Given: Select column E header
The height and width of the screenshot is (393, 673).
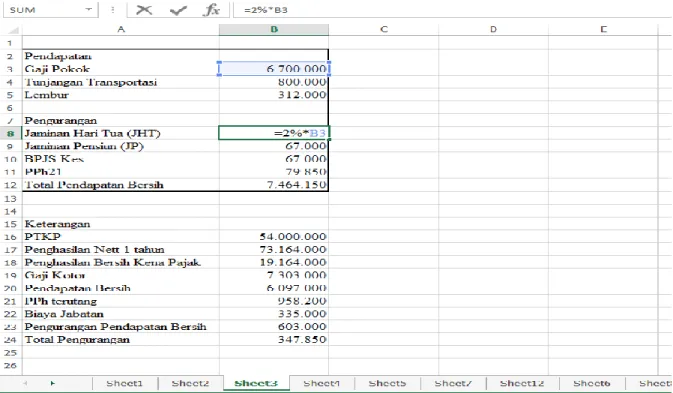Looking at the screenshot, I should [x=603, y=30].
